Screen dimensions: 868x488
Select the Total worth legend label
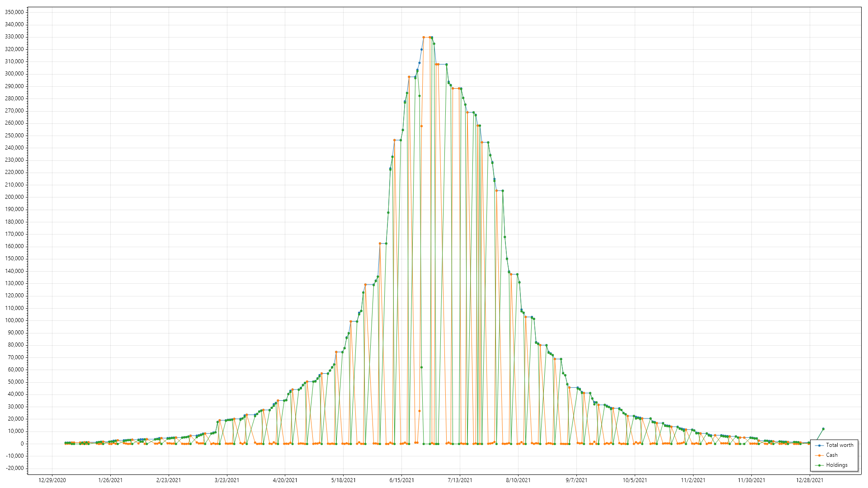840,445
